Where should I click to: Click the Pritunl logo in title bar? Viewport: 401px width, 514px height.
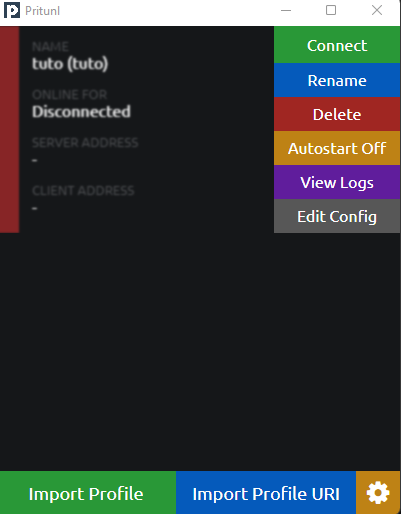(x=12, y=10)
